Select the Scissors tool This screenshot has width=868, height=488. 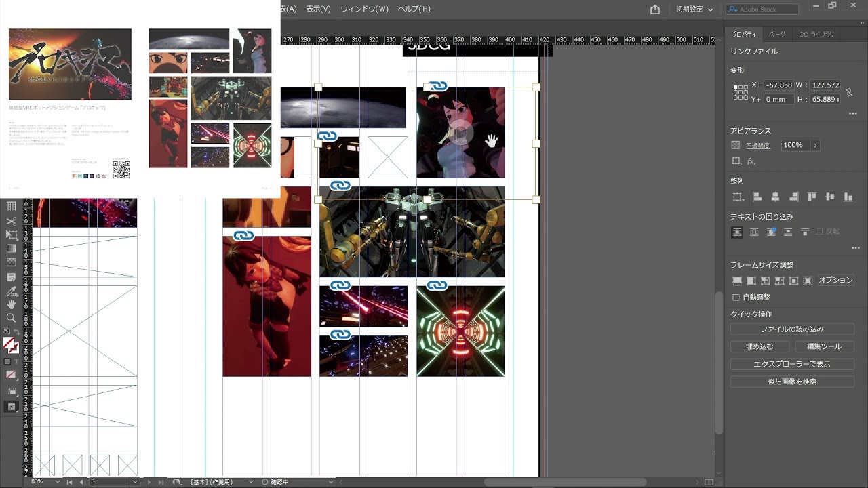[12, 221]
